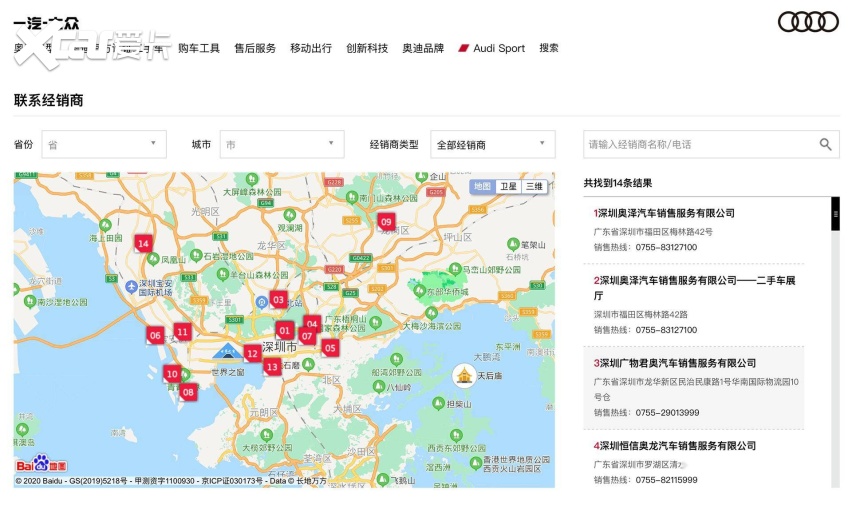Open the 售后服务 menu item
This screenshot has height=513, width=852.
[255, 48]
